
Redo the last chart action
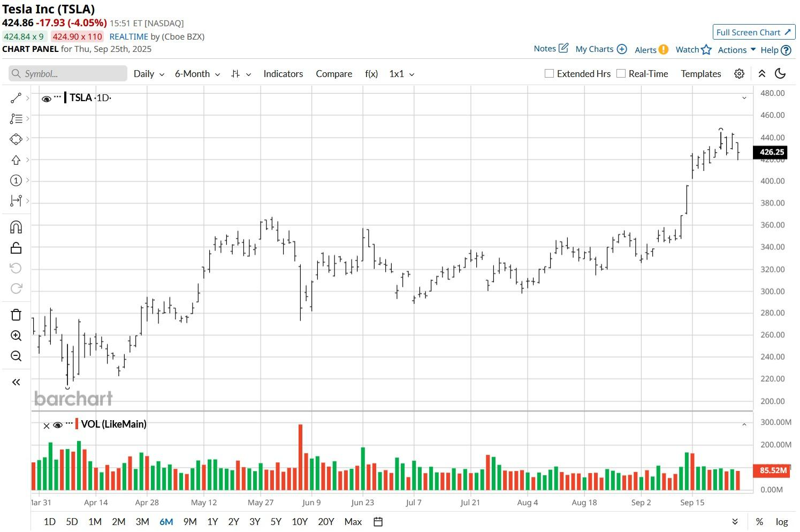pyautogui.click(x=16, y=288)
